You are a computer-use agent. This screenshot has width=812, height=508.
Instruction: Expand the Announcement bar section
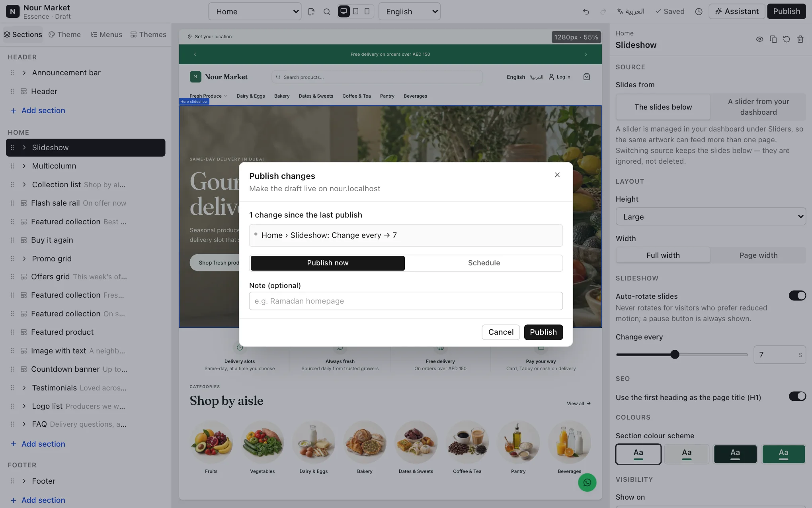(x=24, y=73)
